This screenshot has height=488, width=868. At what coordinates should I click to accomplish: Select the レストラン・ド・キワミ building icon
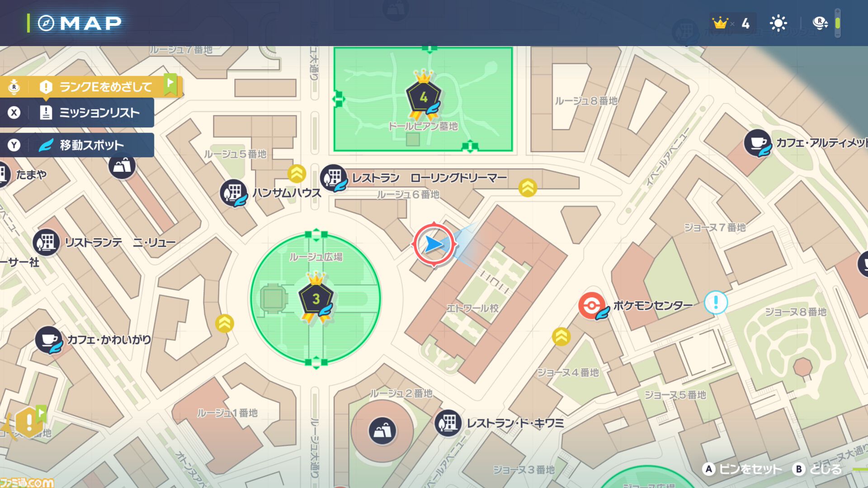[x=448, y=423]
